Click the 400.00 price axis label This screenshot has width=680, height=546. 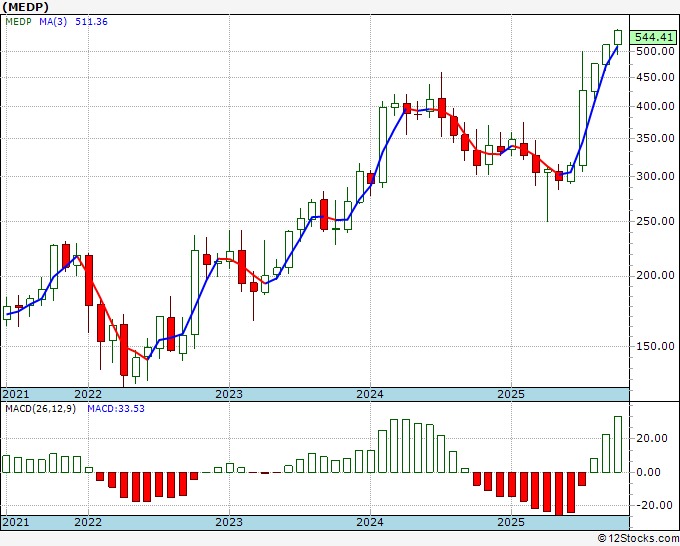655,106
